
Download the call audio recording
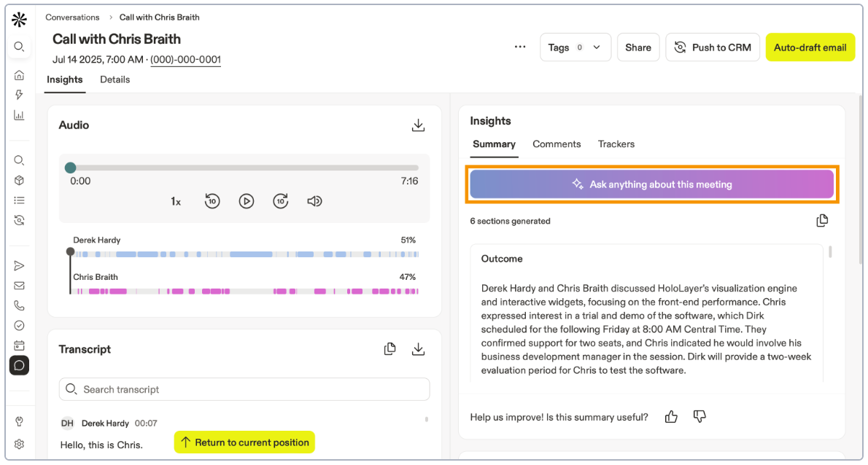pyautogui.click(x=418, y=125)
